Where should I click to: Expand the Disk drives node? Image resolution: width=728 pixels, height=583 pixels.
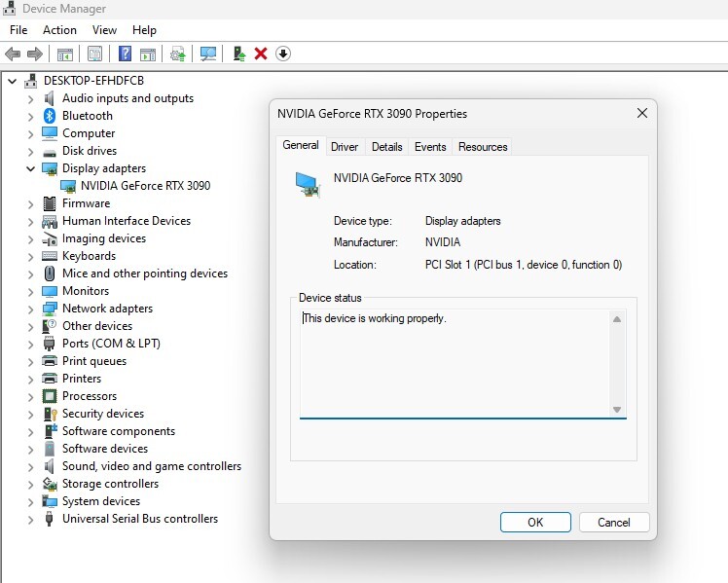(30, 151)
